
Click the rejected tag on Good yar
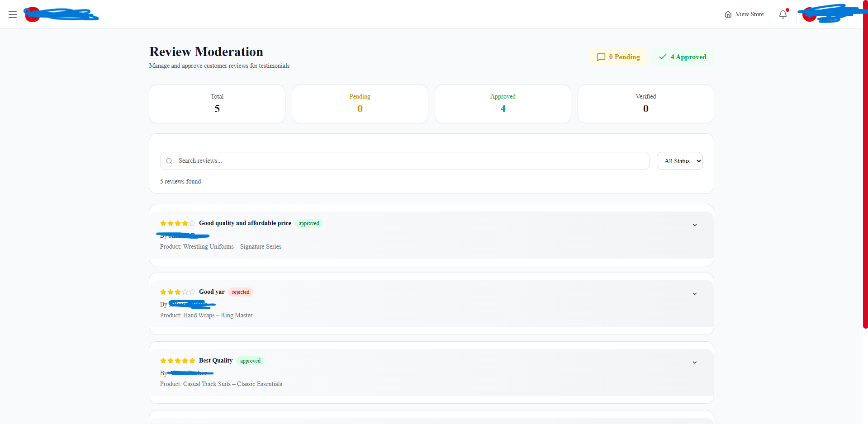click(241, 292)
